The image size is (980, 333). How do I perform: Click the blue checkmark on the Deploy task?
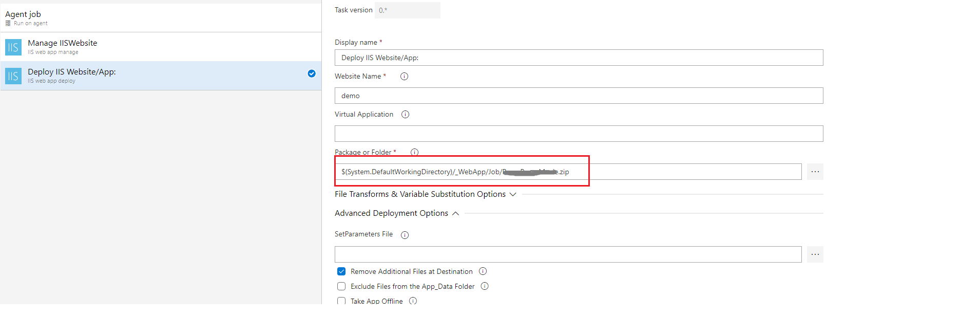tap(312, 73)
